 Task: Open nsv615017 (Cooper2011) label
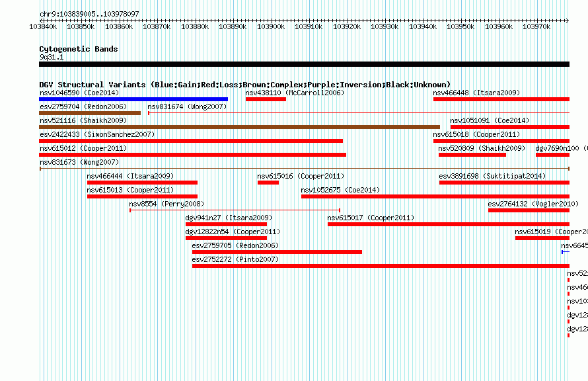pyautogui.click(x=371, y=218)
